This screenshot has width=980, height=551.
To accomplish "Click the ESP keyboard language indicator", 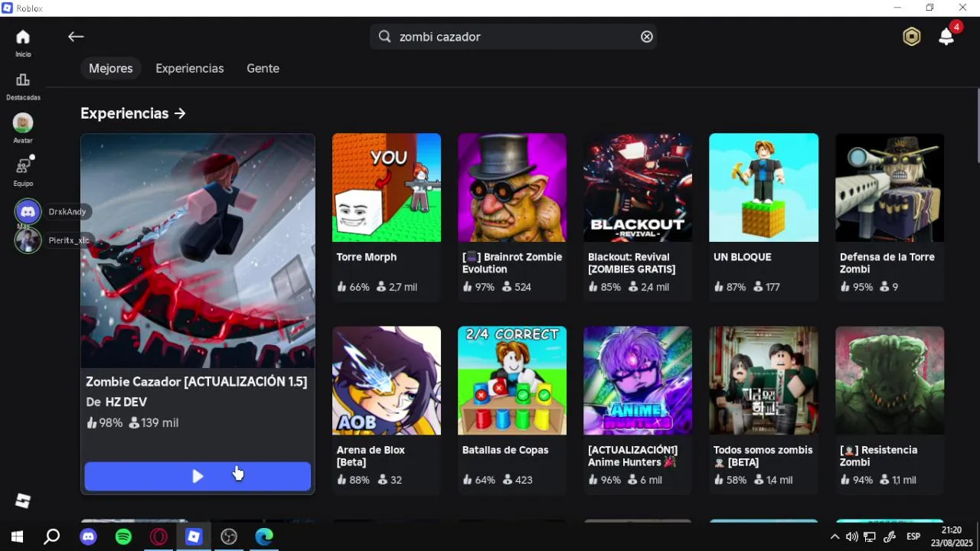I will click(913, 537).
